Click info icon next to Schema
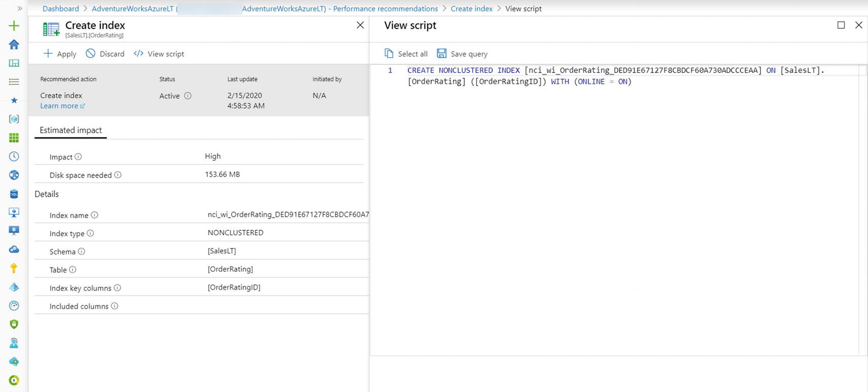The width and height of the screenshot is (868, 392). pyautogui.click(x=81, y=252)
